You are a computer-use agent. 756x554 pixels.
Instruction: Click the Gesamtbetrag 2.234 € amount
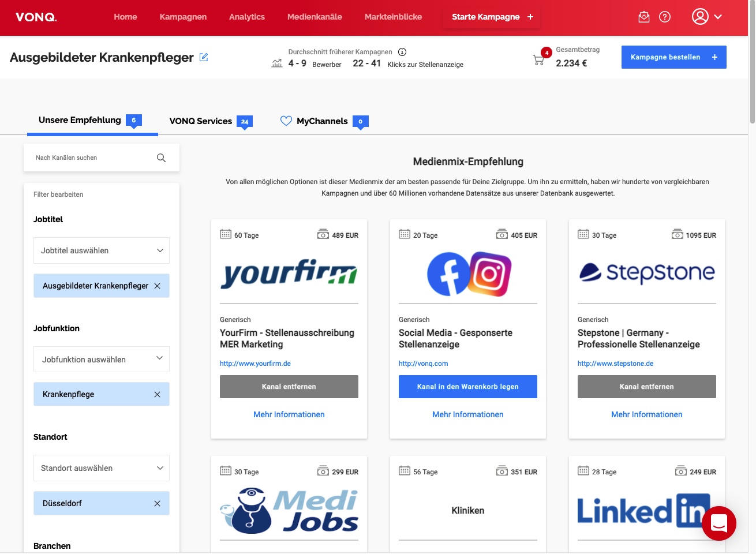click(571, 63)
